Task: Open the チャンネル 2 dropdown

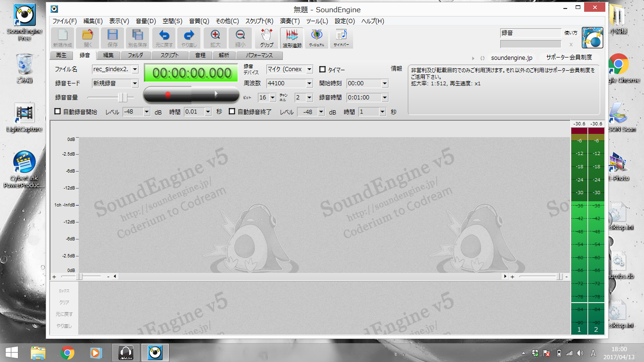Action: (309, 98)
